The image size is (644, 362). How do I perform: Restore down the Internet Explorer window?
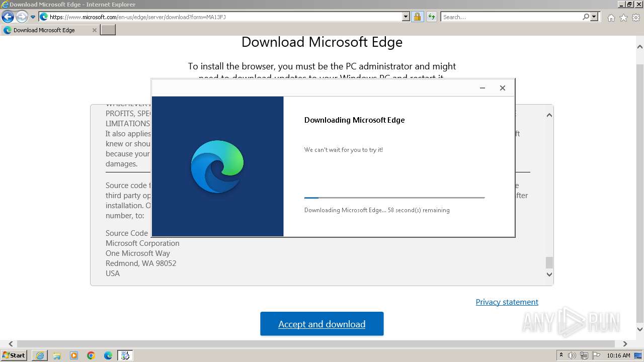pyautogui.click(x=629, y=4)
